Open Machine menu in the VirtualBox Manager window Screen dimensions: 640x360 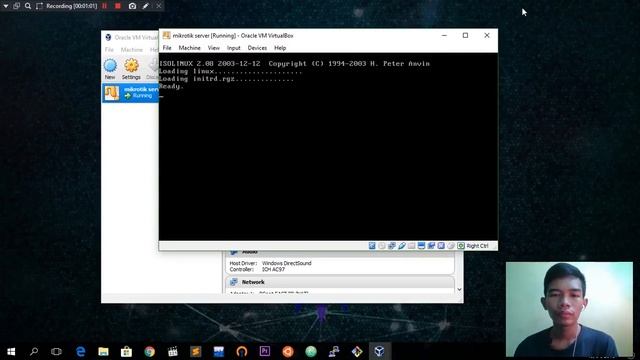[131, 49]
